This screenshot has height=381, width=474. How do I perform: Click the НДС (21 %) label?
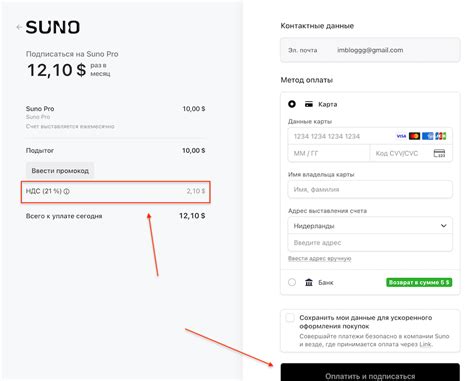(44, 191)
